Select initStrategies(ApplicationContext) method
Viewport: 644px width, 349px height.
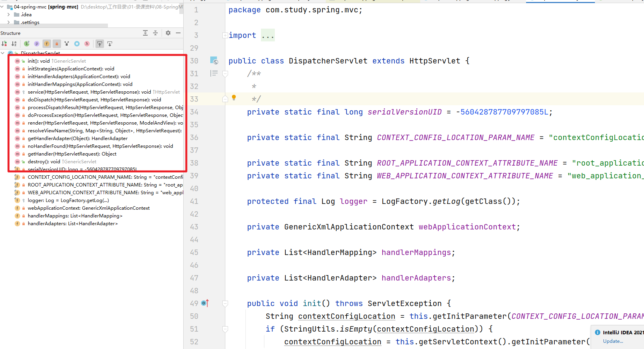point(71,68)
